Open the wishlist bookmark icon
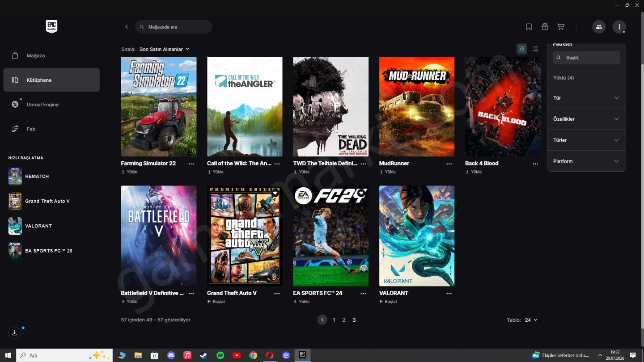The height and width of the screenshot is (362, 644). 529,27
